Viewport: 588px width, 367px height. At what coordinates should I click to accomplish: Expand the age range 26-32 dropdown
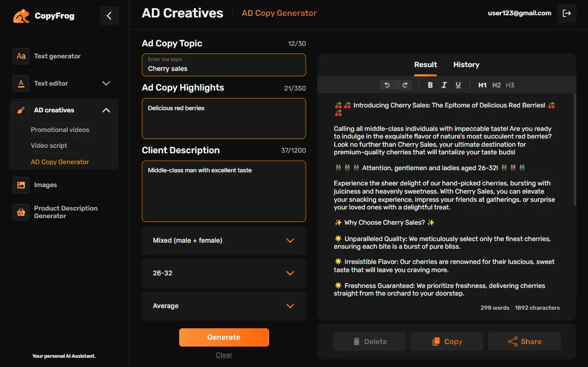pos(224,273)
